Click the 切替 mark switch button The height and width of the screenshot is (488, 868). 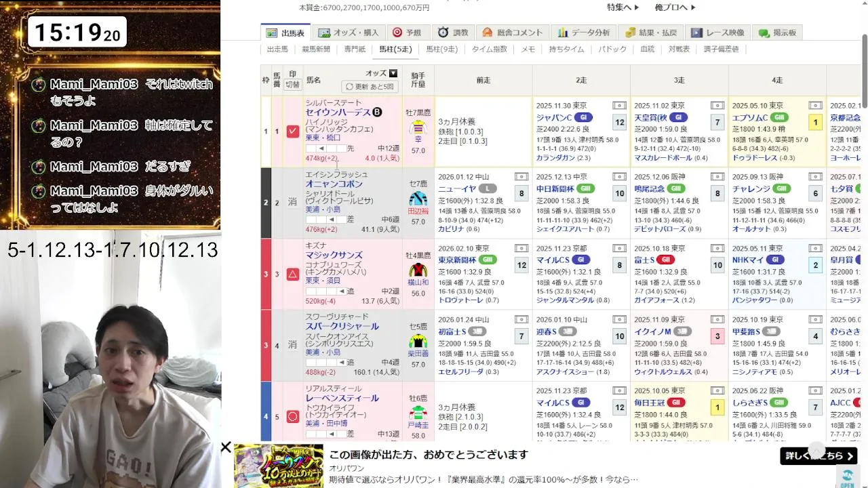pyautogui.click(x=292, y=85)
